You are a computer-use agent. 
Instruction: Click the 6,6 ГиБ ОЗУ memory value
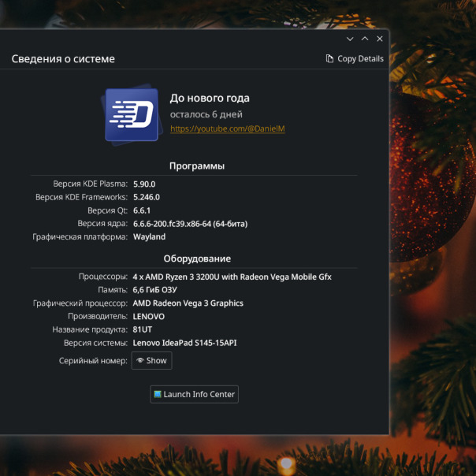(x=154, y=290)
